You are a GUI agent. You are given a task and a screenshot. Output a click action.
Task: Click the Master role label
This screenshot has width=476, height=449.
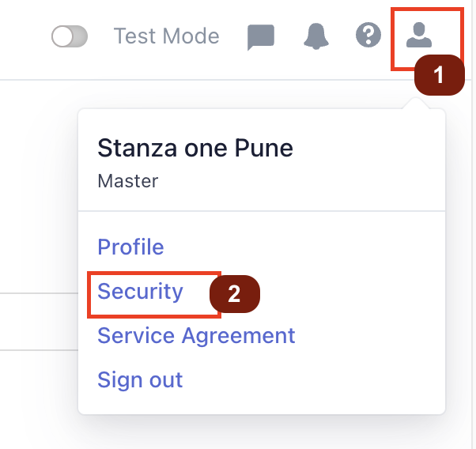tap(128, 181)
